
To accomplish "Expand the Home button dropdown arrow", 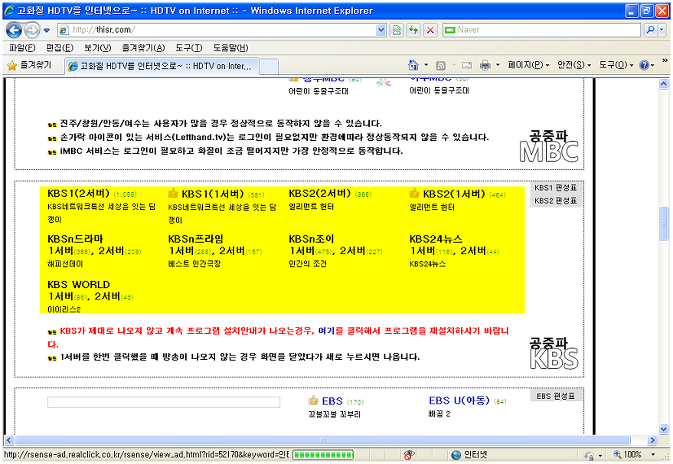I will coord(426,65).
